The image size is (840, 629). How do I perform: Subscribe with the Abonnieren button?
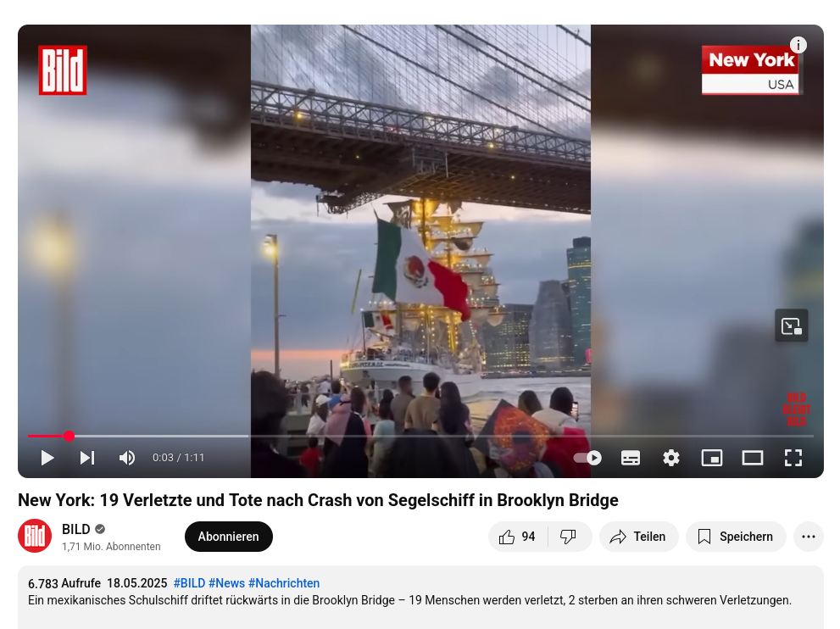click(x=229, y=537)
